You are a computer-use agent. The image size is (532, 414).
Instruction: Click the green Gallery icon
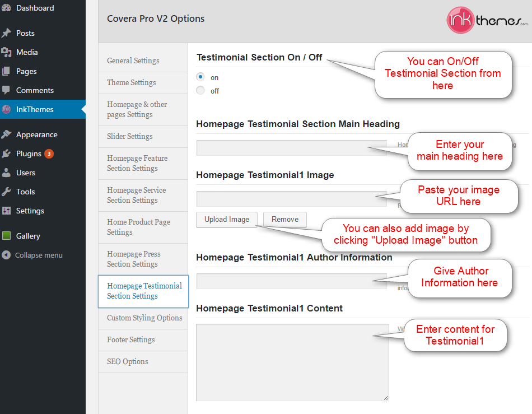(x=6, y=235)
